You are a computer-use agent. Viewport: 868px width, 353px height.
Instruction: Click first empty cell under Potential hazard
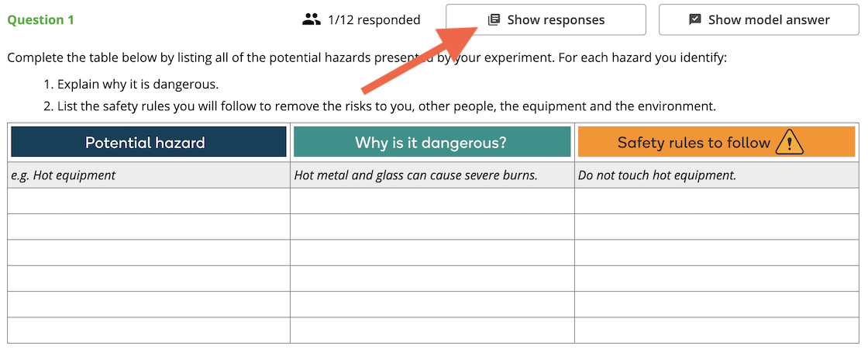tap(149, 201)
